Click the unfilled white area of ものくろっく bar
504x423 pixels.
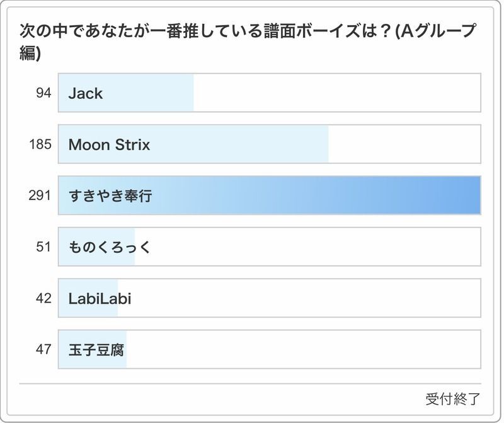point(309,247)
